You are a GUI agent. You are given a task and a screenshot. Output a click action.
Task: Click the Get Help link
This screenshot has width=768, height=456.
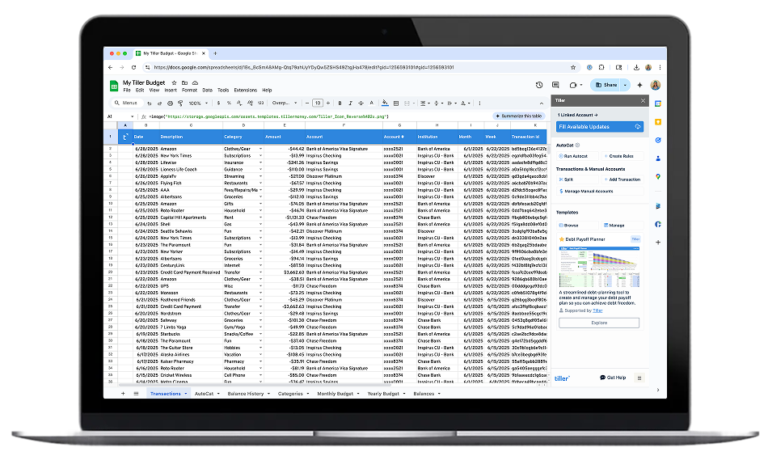[613, 378]
